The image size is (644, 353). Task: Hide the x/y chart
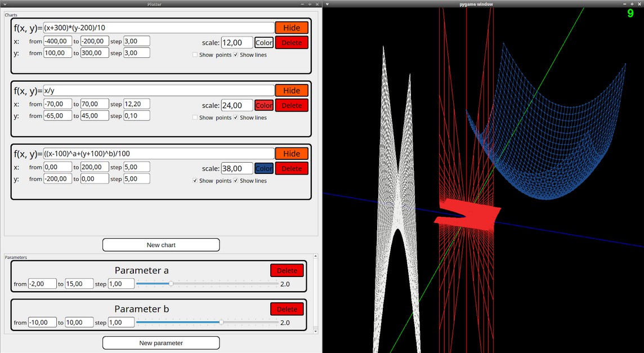tap(292, 91)
